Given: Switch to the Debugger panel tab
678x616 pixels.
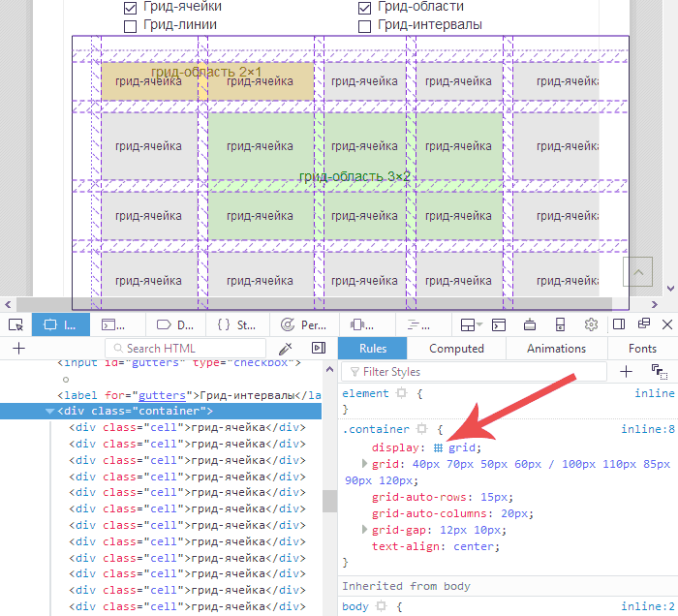Looking at the screenshot, I should tap(175, 324).
